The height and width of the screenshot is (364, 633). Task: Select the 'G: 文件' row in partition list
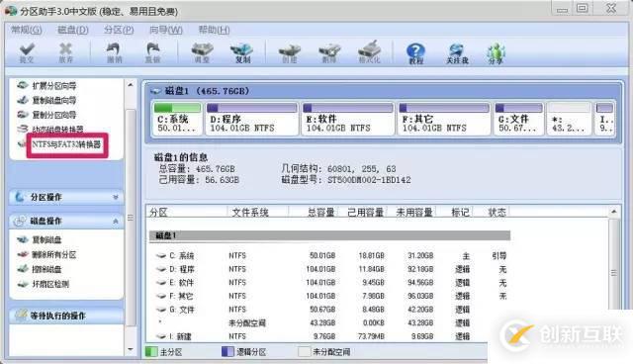coord(329,310)
